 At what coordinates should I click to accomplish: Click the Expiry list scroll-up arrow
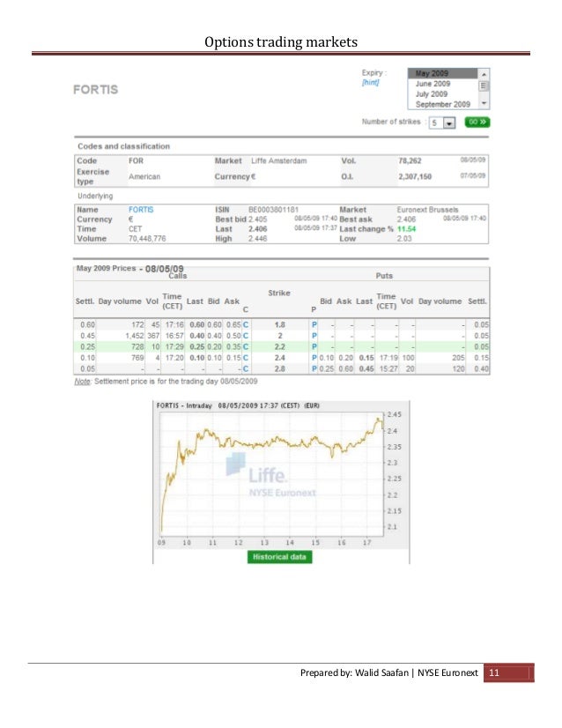(484, 74)
